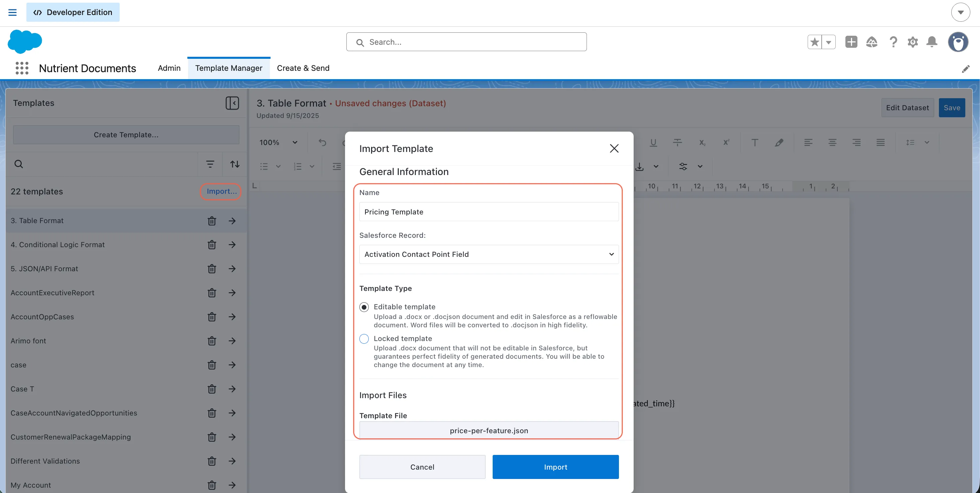Click the highlighter pen icon
The image size is (980, 493).
point(779,143)
